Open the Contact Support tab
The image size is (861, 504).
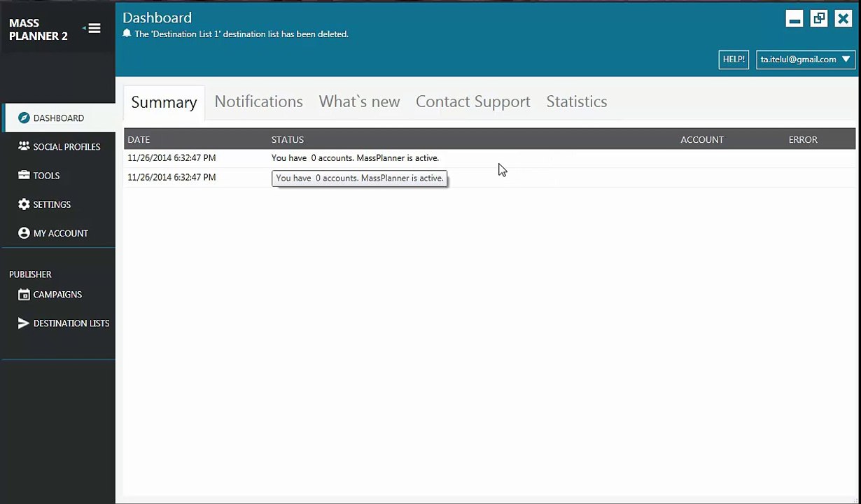[473, 101]
